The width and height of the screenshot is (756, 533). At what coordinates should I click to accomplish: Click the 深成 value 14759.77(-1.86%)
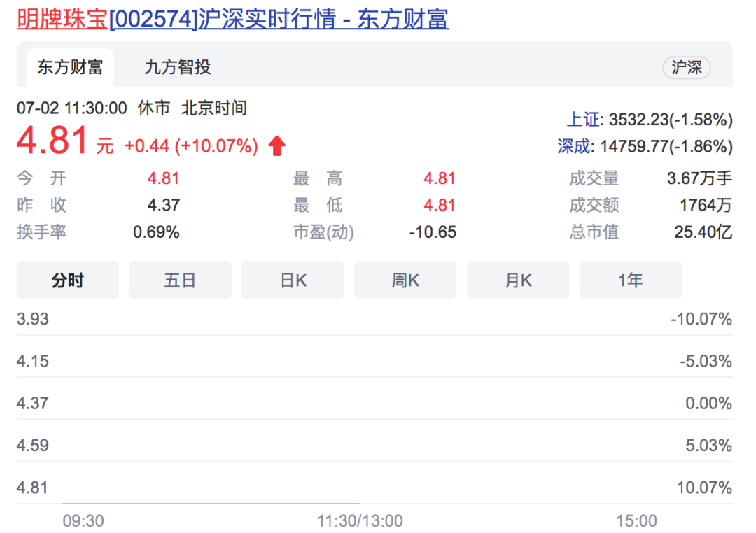tap(666, 146)
